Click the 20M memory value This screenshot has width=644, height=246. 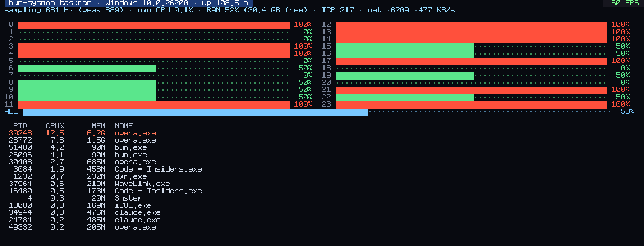click(99, 198)
